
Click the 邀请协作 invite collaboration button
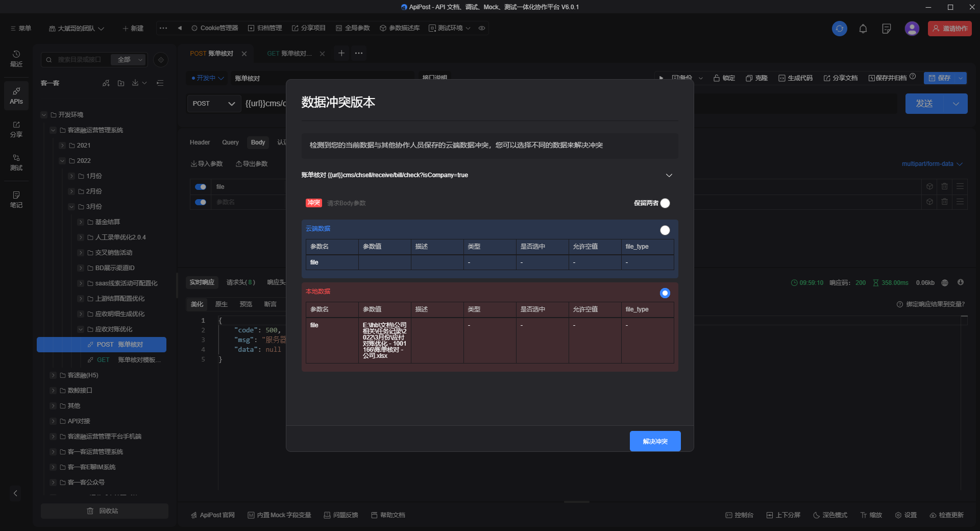click(x=949, y=29)
